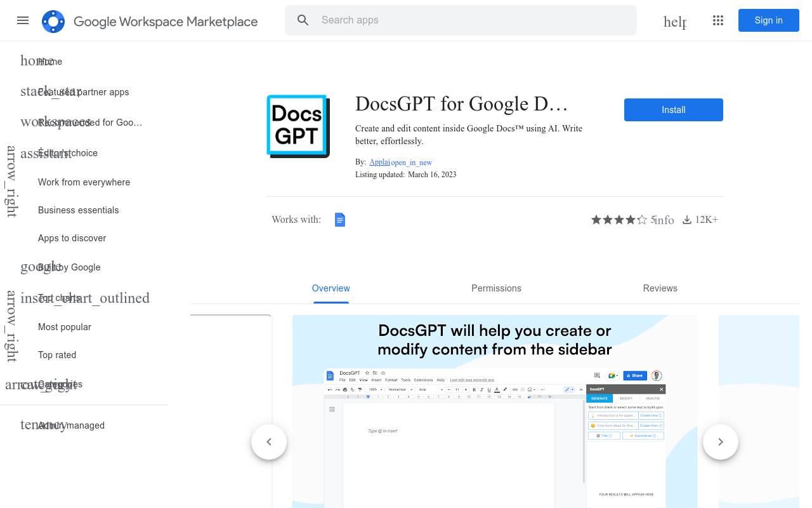The width and height of the screenshot is (812, 508).
Task: Switch to the Reviews tab
Action: click(x=660, y=288)
